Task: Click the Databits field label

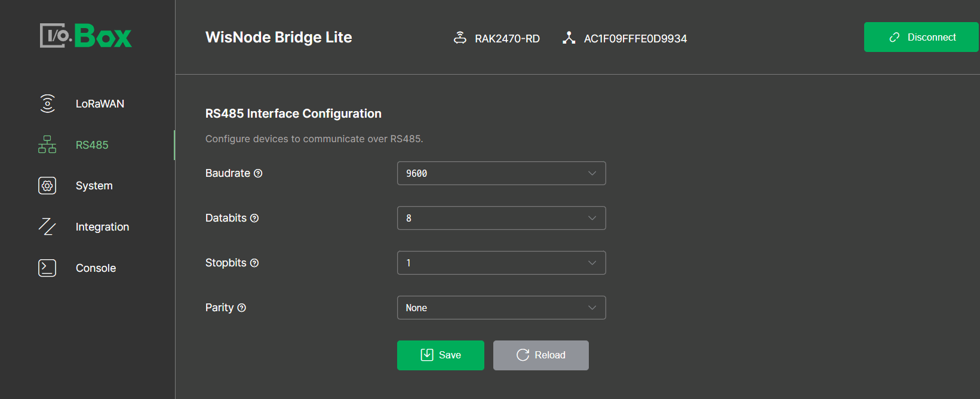Action: coord(226,218)
